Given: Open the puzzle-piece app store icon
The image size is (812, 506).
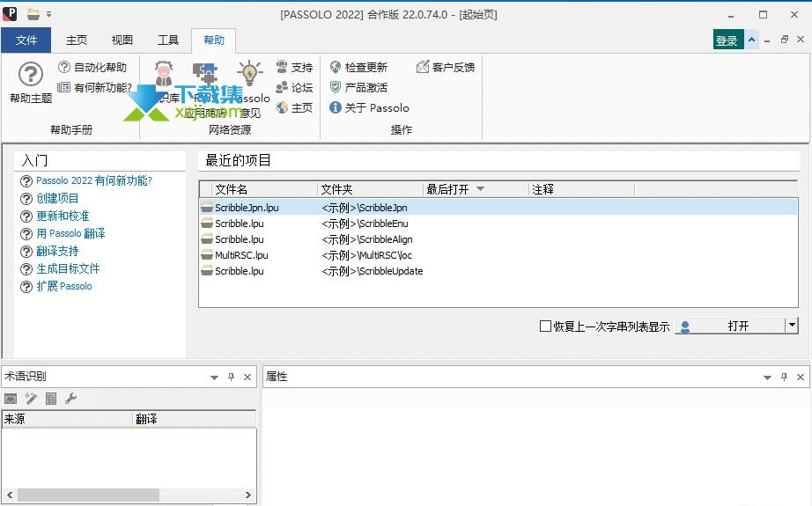Looking at the screenshot, I should 204,74.
